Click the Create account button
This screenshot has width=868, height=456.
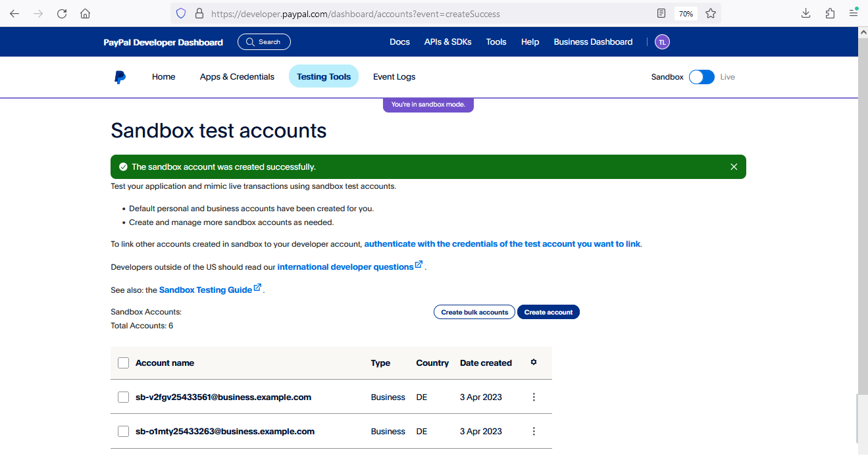click(548, 312)
